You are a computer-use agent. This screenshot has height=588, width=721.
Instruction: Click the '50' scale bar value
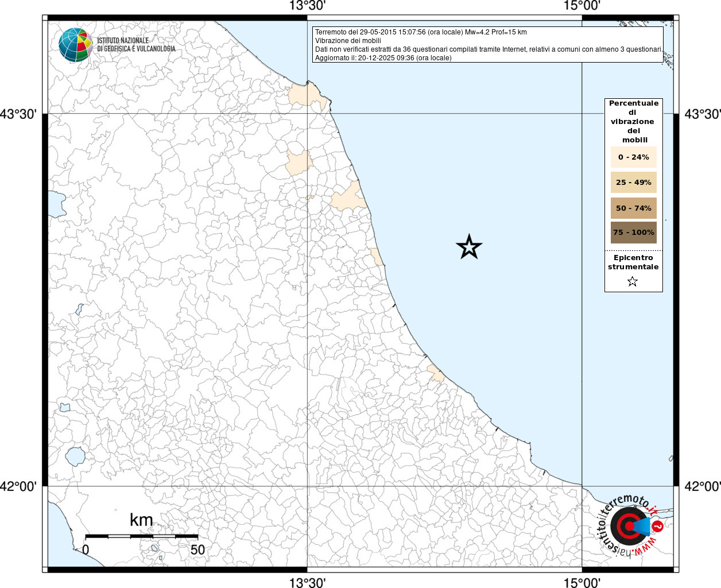tap(197, 550)
